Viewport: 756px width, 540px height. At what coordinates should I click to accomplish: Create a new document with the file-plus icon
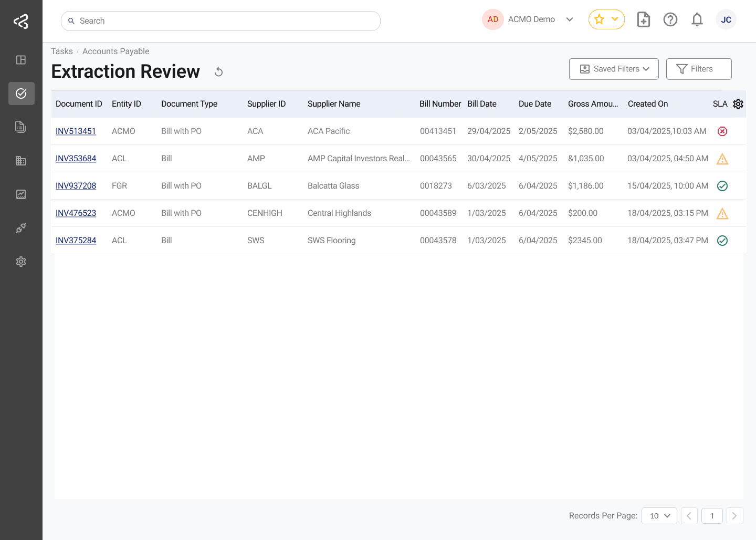[643, 19]
